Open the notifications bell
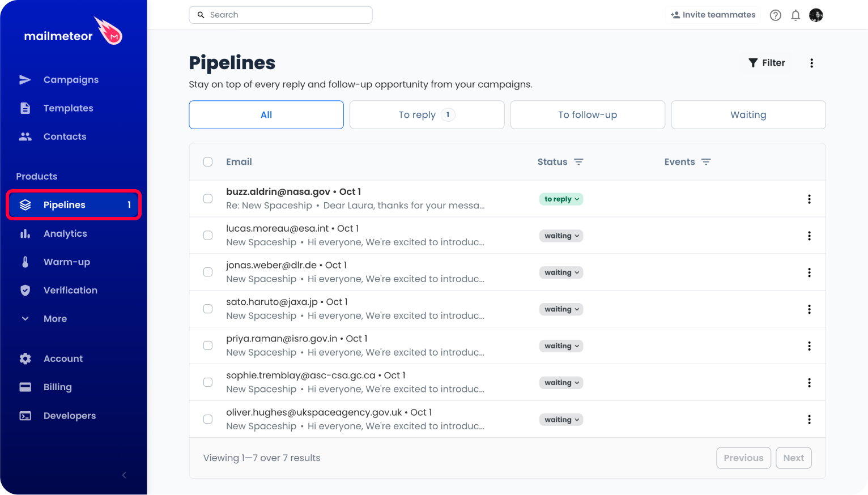868x495 pixels. pos(795,15)
